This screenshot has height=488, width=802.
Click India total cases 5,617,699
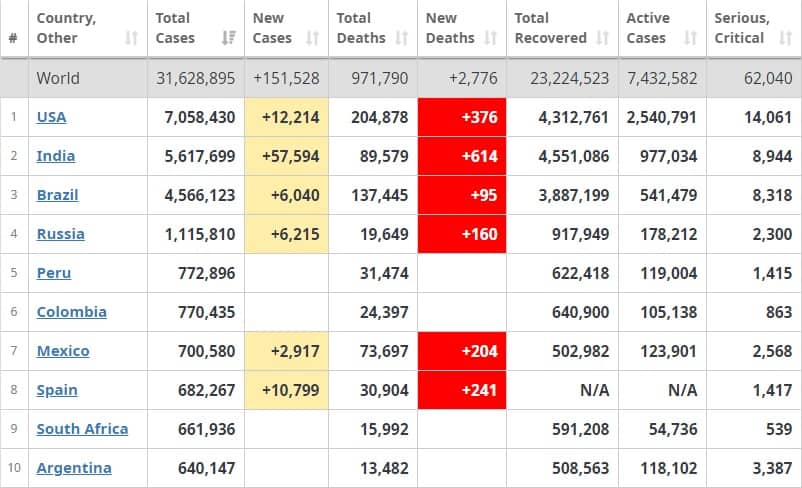pyautogui.click(x=199, y=156)
